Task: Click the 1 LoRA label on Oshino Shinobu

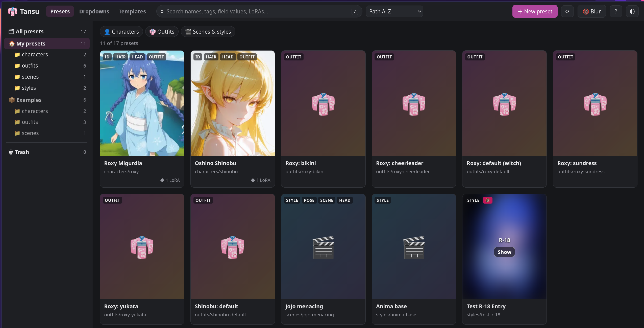Action: point(261,180)
